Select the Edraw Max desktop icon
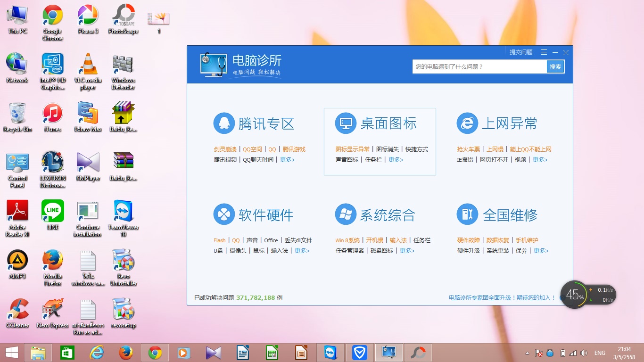This screenshot has height=362, width=644. (x=88, y=117)
